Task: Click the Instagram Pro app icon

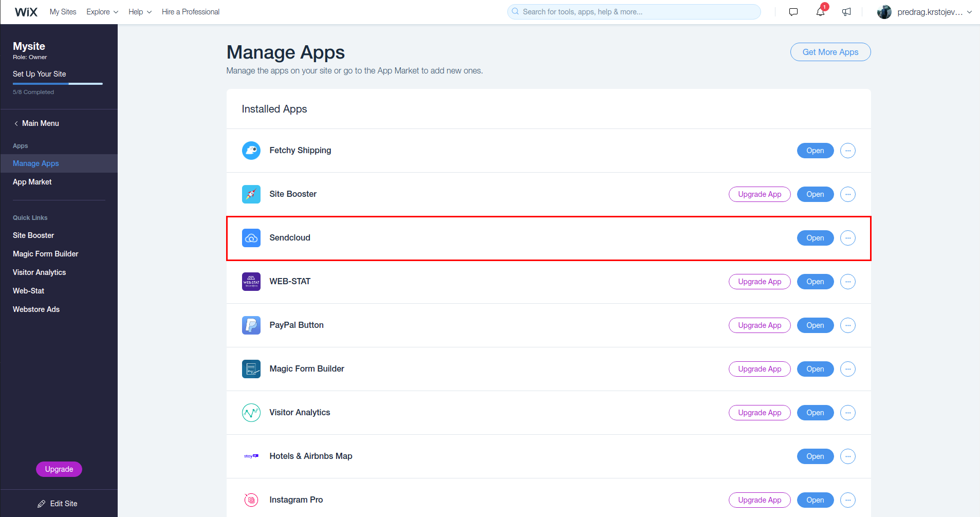Action: click(x=251, y=500)
